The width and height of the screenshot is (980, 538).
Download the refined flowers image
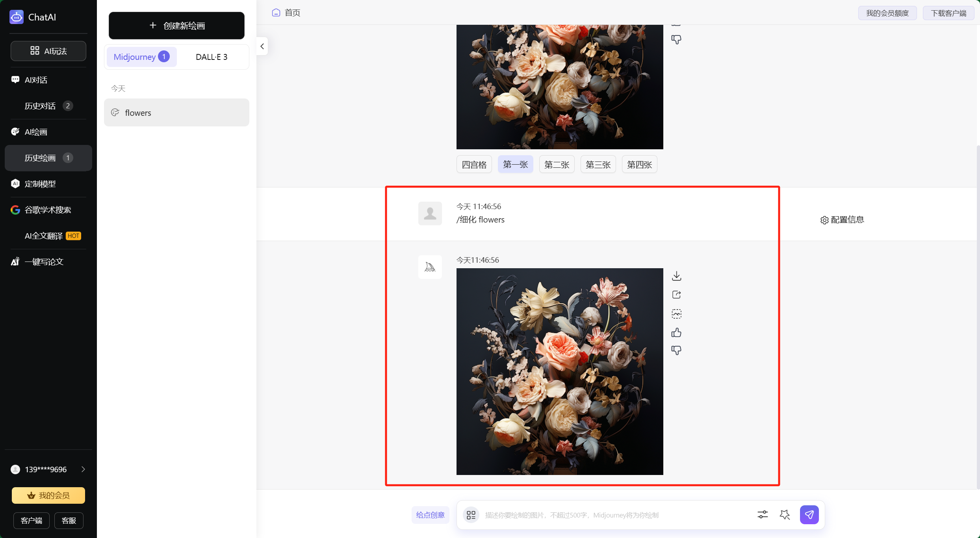coord(676,276)
